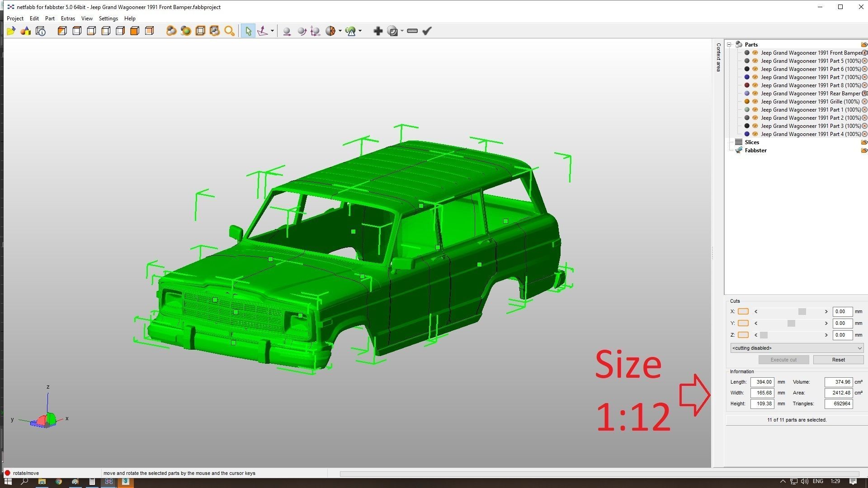Viewport: 868px width, 488px height.
Task: Click the Zoom to platform icon
Action: coord(200,31)
